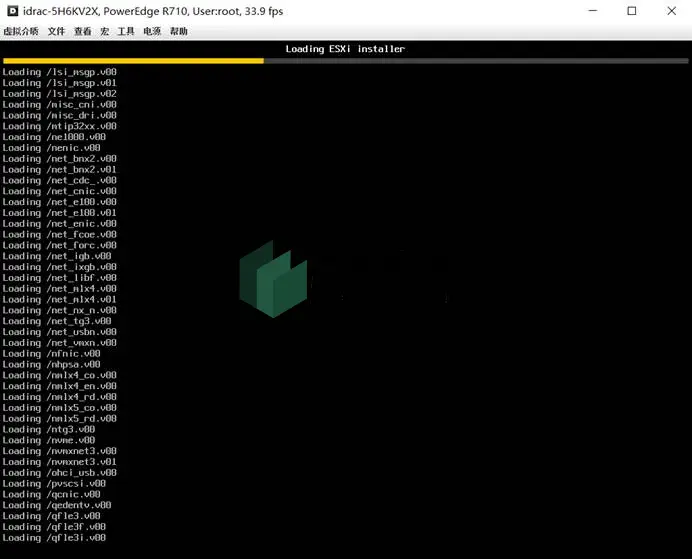
Task: Click the line 'Loading /net_e100.v00'
Action: (60, 202)
